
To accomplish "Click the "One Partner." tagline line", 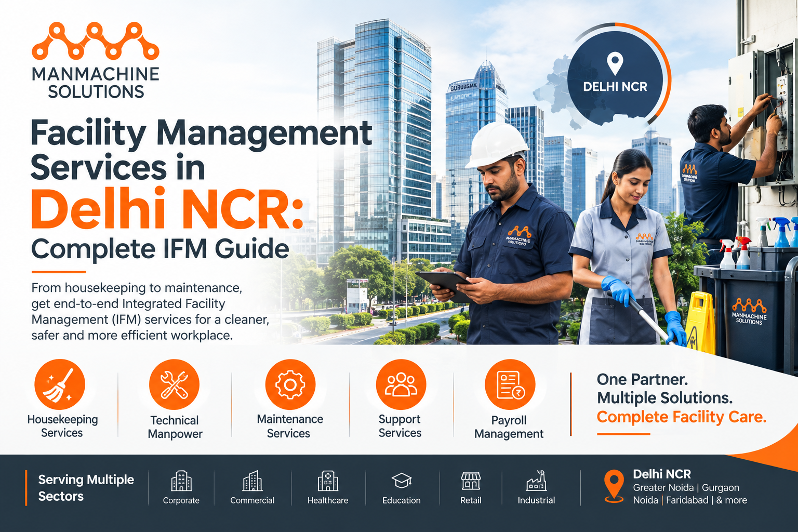I will point(642,379).
